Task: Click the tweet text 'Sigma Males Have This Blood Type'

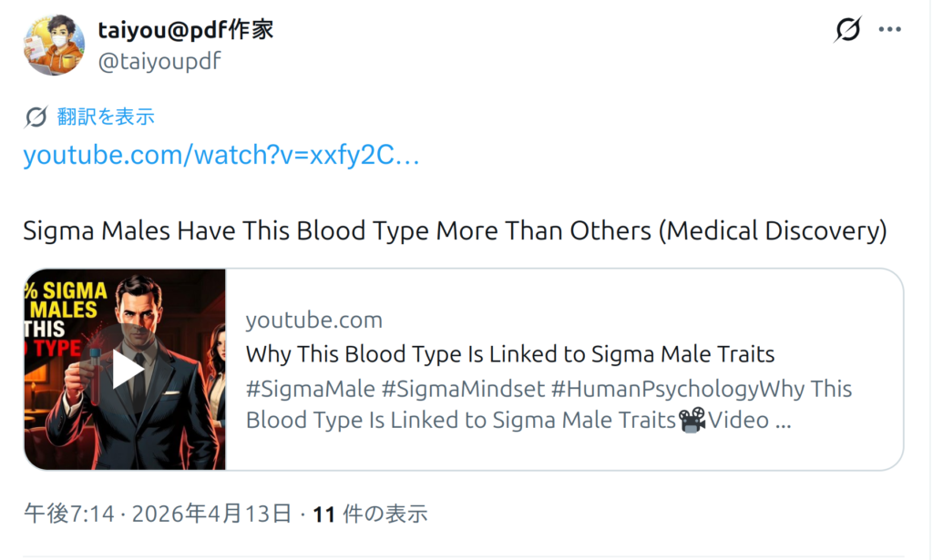Action: pos(455,230)
